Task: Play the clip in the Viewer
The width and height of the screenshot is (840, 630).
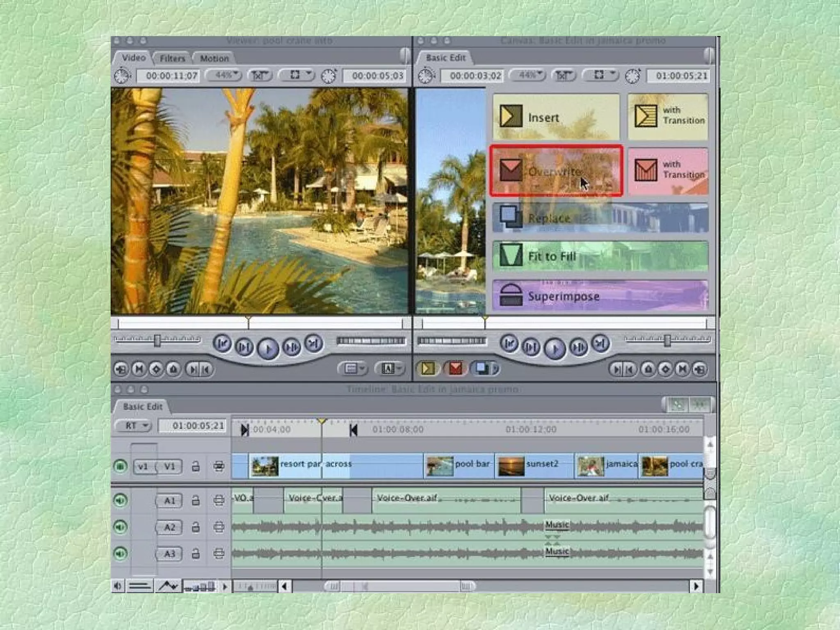Action: click(x=268, y=348)
